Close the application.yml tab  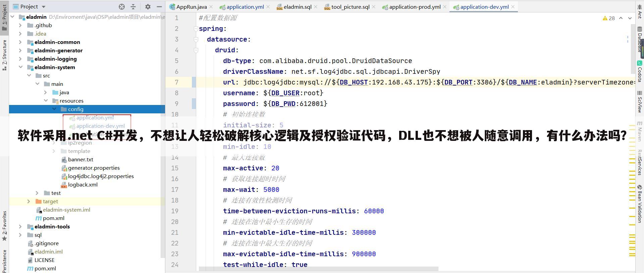click(268, 7)
